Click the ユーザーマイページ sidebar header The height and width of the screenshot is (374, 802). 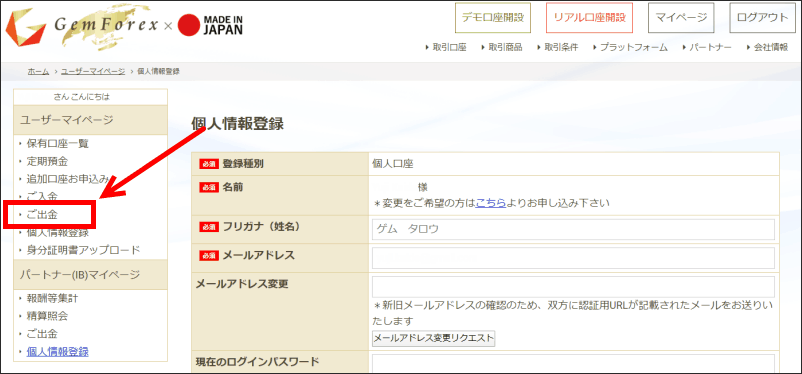[91, 120]
